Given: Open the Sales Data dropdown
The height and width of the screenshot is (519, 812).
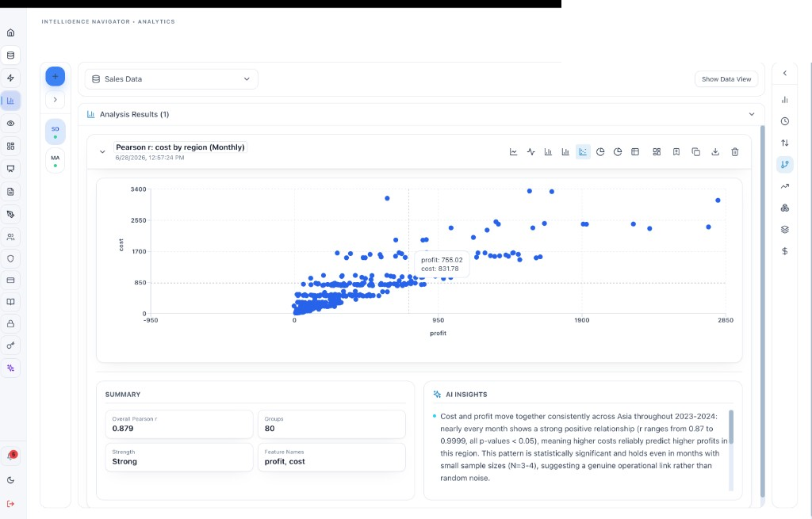Looking at the screenshot, I should 171,79.
